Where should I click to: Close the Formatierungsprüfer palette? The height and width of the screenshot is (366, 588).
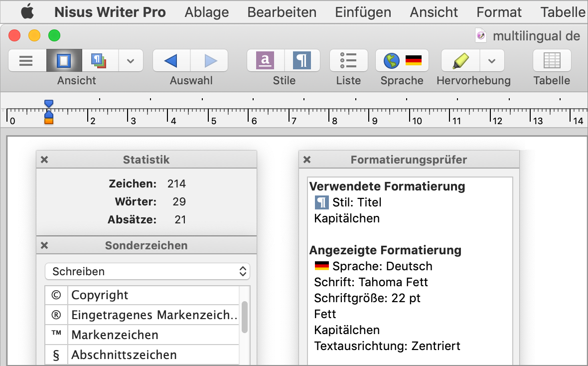307,160
